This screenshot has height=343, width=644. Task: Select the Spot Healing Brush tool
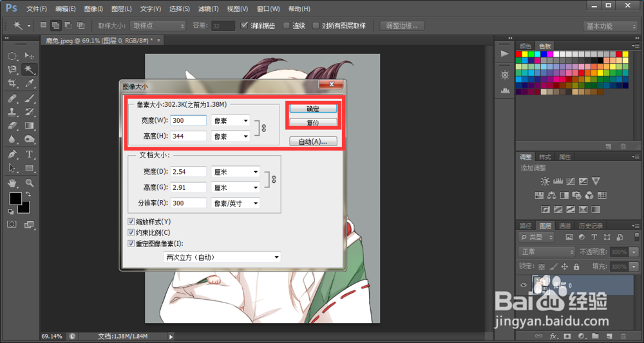pos(12,98)
